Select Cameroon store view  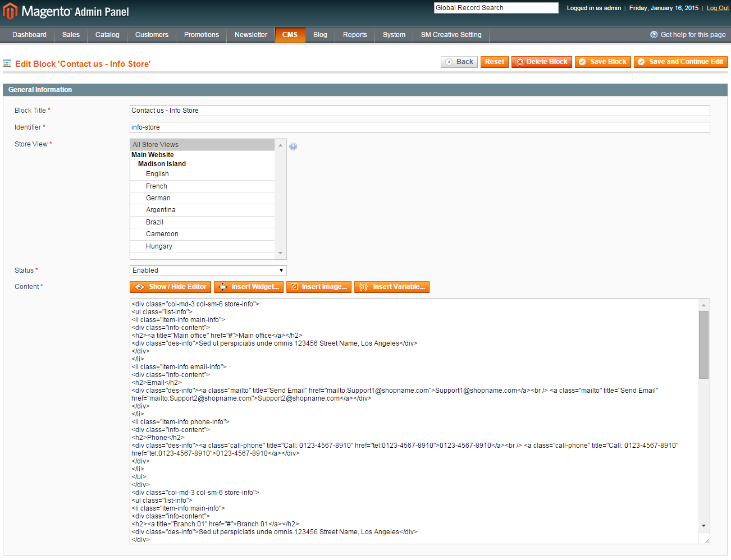tap(202, 234)
